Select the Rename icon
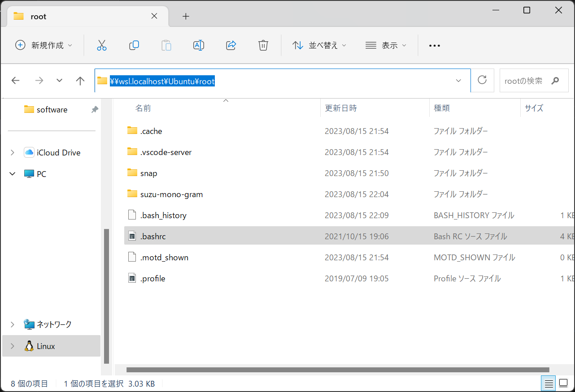This screenshot has height=392, width=575. (x=199, y=45)
